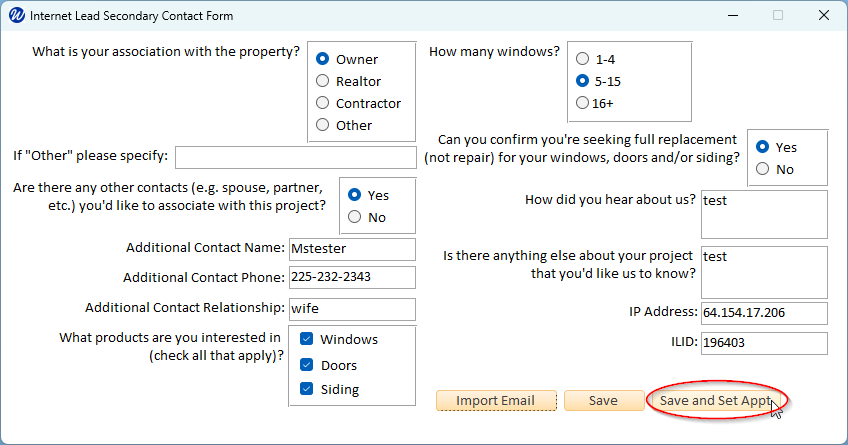Image resolution: width=848 pixels, height=445 pixels.
Task: Focus the Additional Contact Phone field
Action: 351,277
